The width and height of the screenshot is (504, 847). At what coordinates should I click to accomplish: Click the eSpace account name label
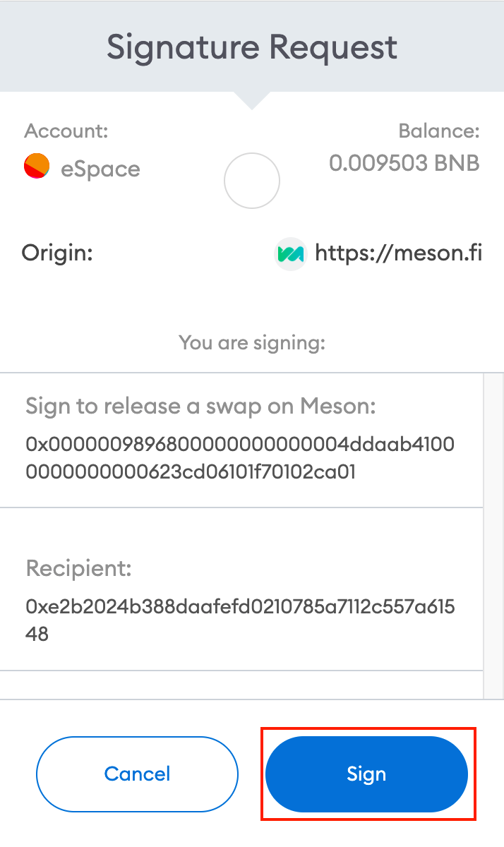[x=102, y=169]
